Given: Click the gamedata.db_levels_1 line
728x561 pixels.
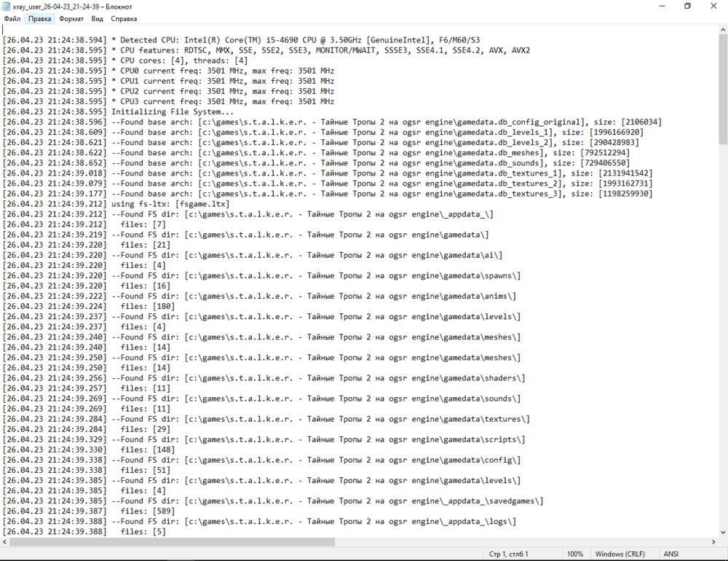Looking at the screenshot, I should [x=323, y=132].
